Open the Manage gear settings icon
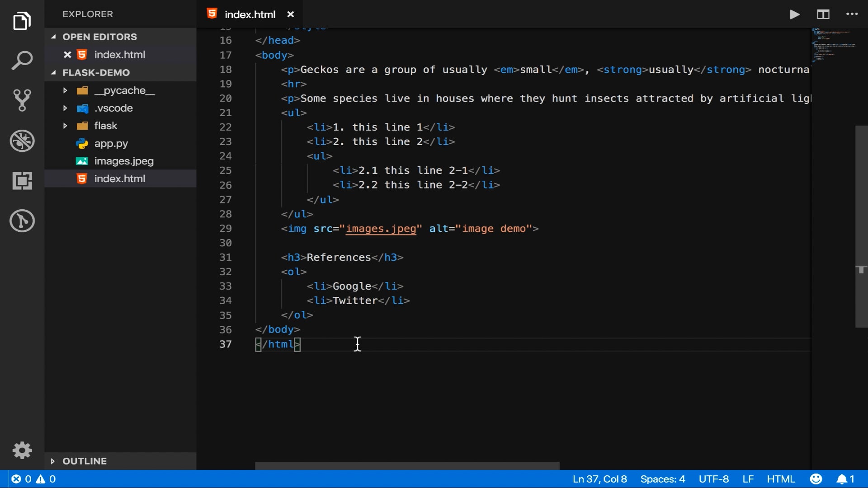 click(x=22, y=450)
